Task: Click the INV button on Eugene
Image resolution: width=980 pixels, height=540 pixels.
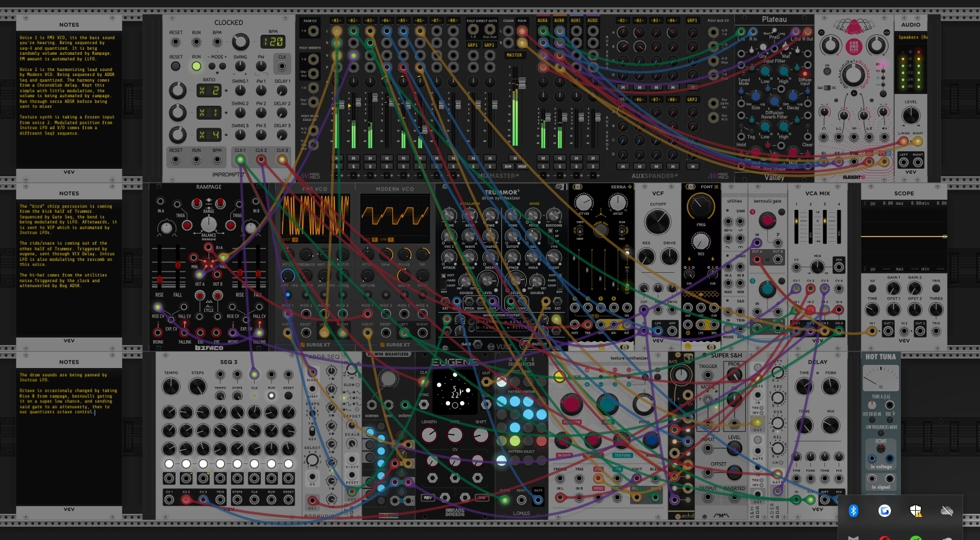Action: (x=482, y=498)
